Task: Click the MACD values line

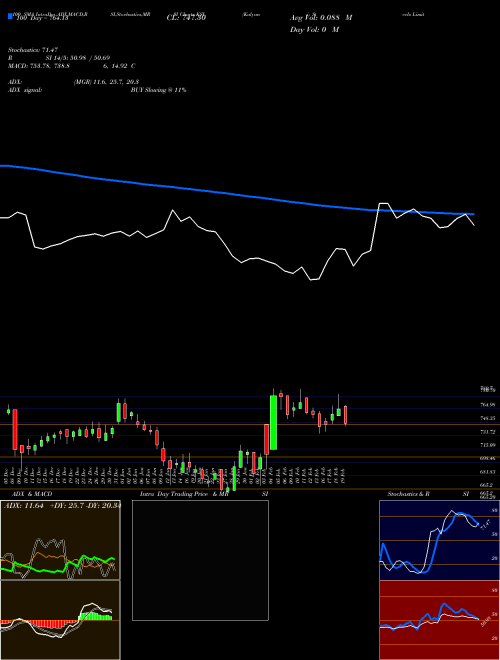Action: tap(72, 66)
